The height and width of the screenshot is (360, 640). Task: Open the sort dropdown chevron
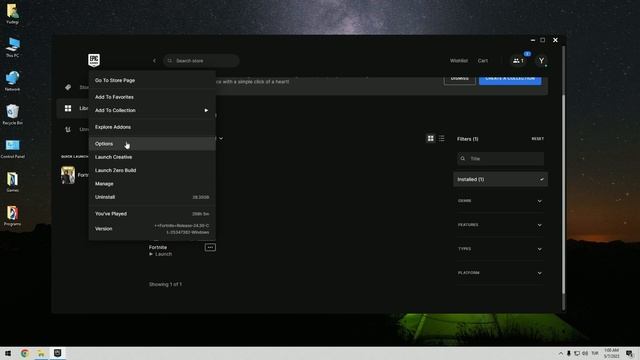pyautogui.click(x=221, y=139)
